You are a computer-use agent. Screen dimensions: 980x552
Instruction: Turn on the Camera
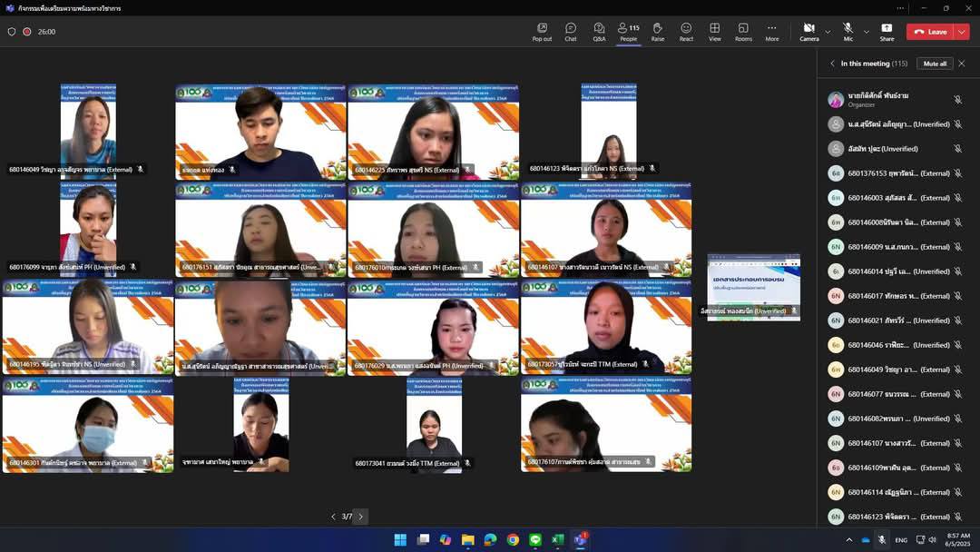[808, 31]
